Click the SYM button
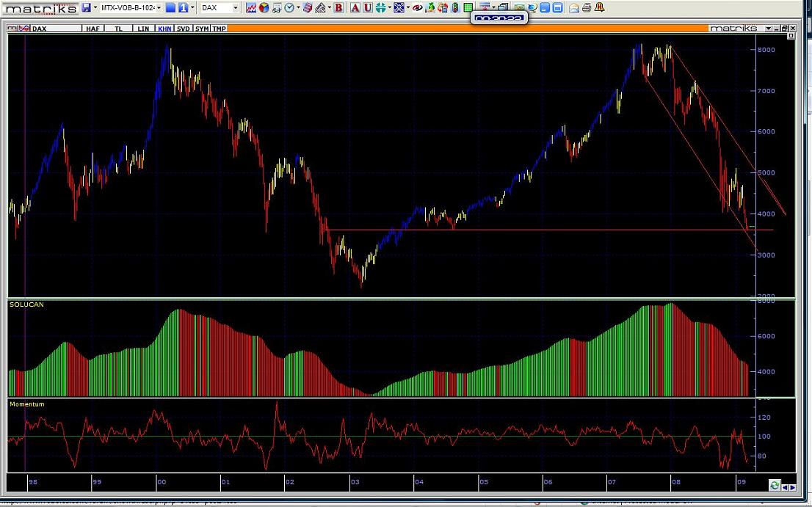812x507 pixels. (201, 29)
